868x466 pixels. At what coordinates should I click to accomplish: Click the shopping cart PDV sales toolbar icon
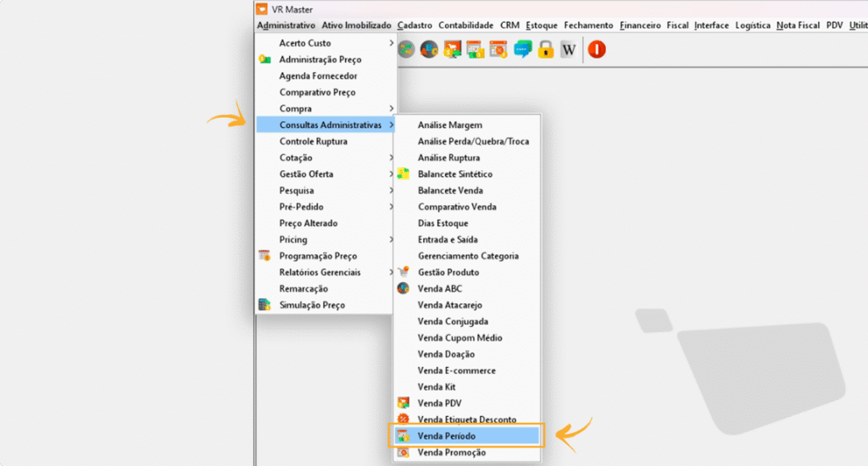[453, 50]
